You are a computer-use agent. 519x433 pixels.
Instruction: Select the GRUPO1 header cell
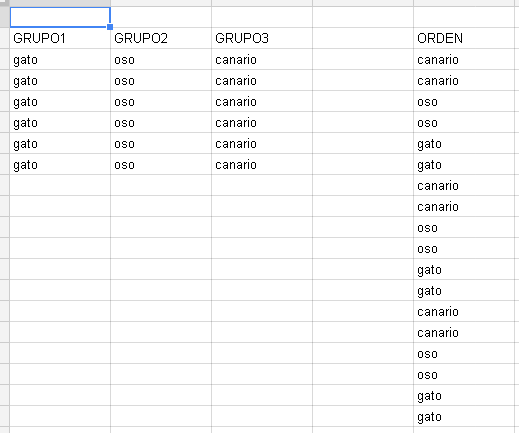click(60, 38)
